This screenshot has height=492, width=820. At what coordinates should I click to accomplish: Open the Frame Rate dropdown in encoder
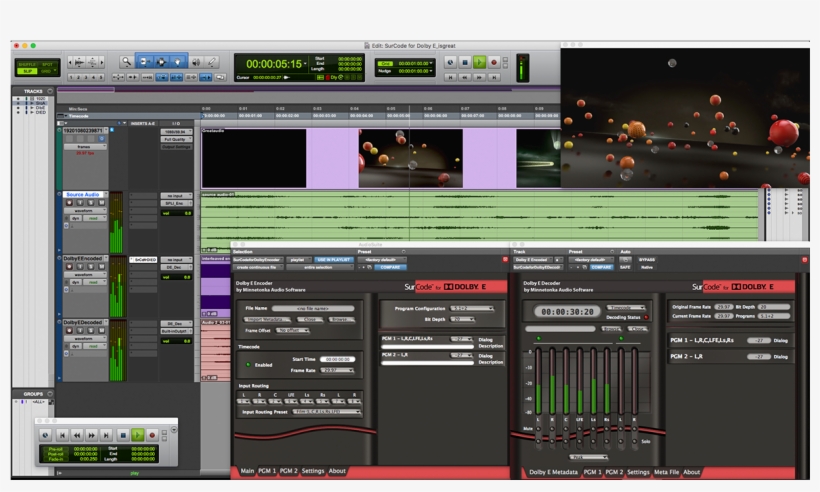[x=338, y=369]
